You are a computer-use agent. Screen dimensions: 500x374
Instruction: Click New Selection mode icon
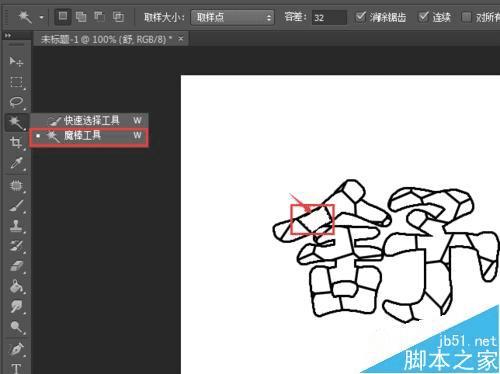click(63, 16)
